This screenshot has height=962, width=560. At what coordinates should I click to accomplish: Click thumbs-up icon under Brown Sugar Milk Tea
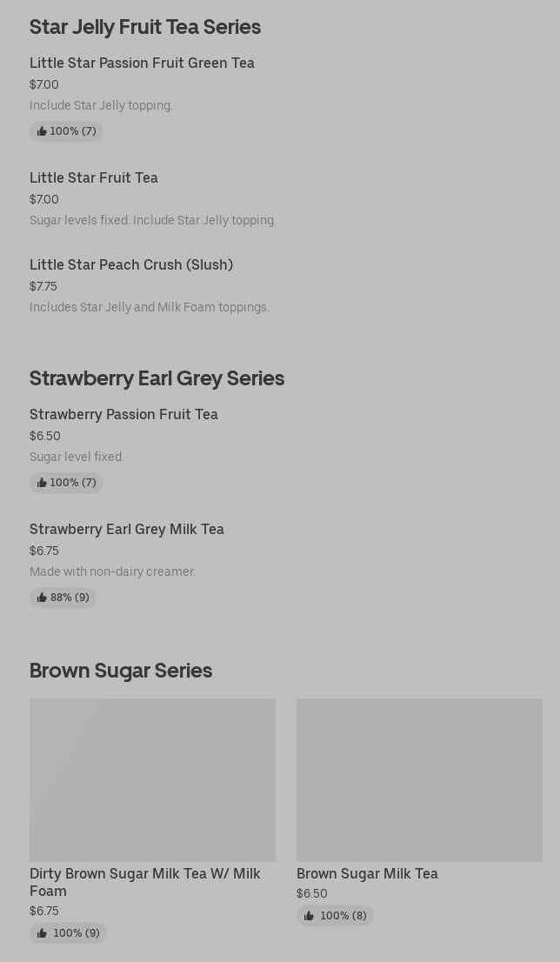pos(309,916)
